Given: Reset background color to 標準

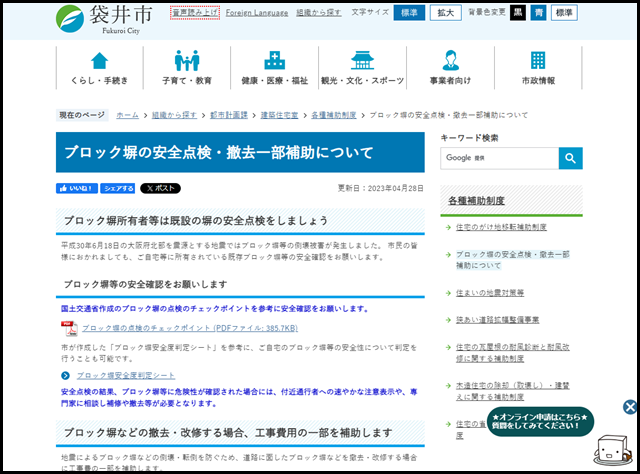Looking at the screenshot, I should [564, 13].
